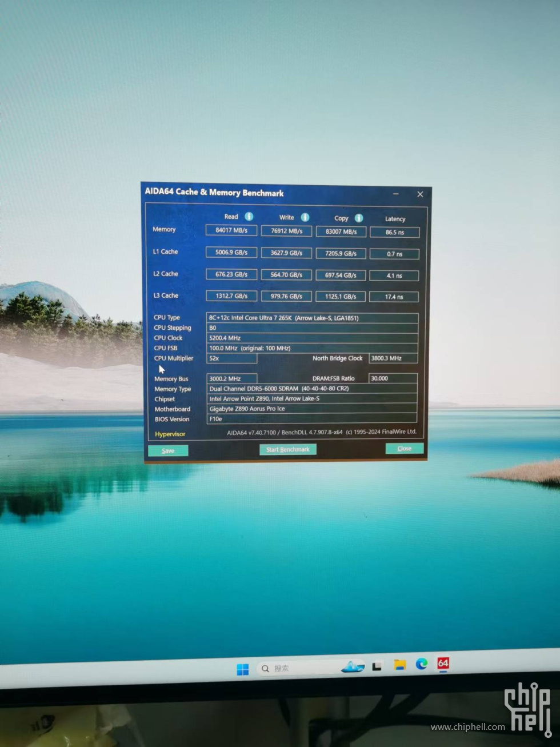
Task: Click the Write column info icon
Action: point(305,217)
